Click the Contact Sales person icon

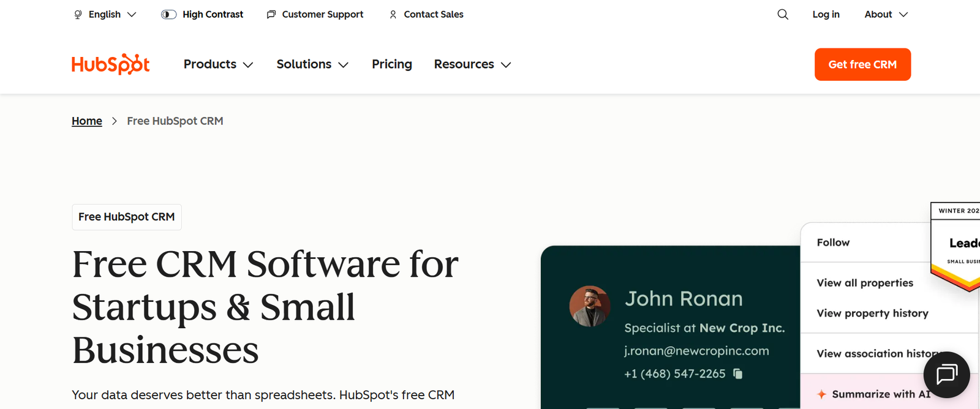point(393,14)
